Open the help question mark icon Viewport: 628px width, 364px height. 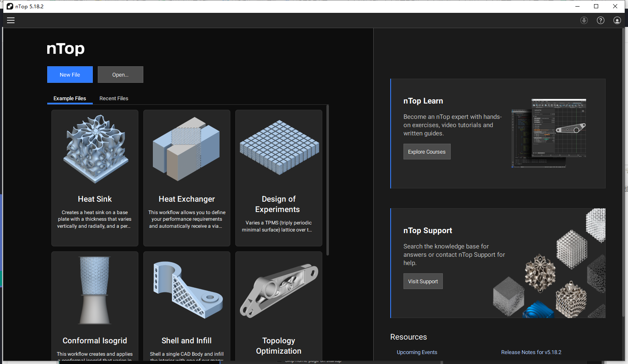(601, 20)
